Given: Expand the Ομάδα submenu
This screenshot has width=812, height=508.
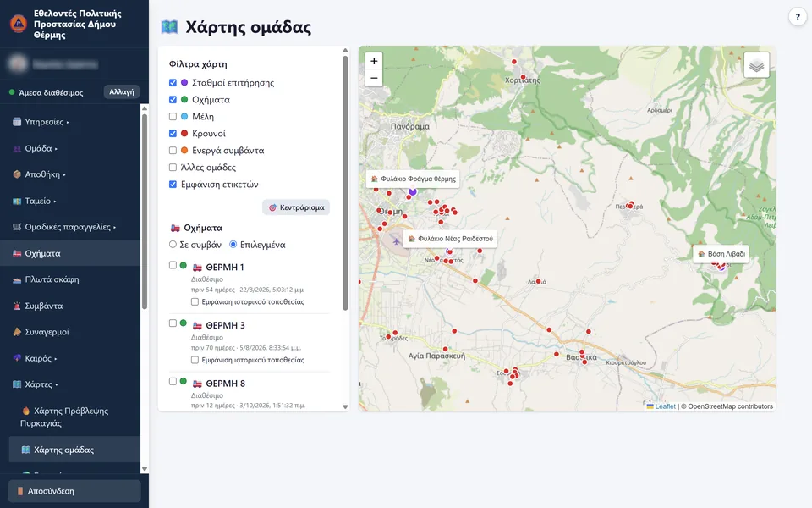Looking at the screenshot, I should coord(56,149).
